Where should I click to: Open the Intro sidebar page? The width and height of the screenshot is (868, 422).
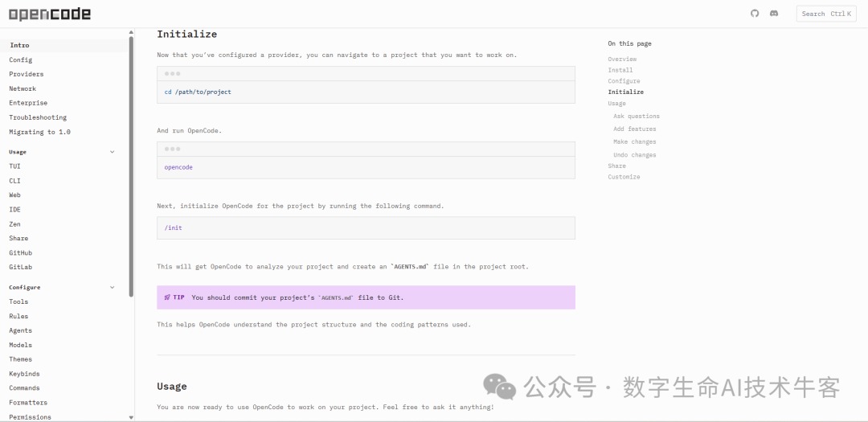point(19,45)
